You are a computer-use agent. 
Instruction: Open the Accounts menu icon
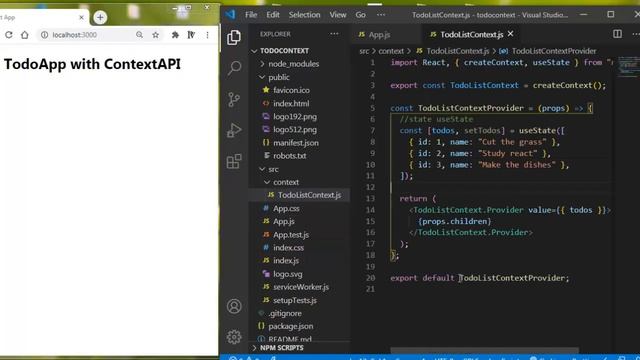[x=234, y=306]
